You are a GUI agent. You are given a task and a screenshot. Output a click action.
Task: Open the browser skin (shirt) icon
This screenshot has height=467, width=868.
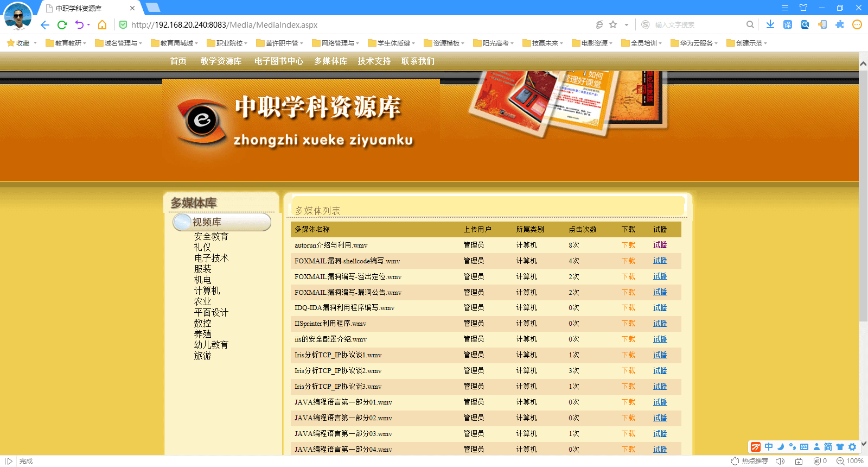pos(803,8)
